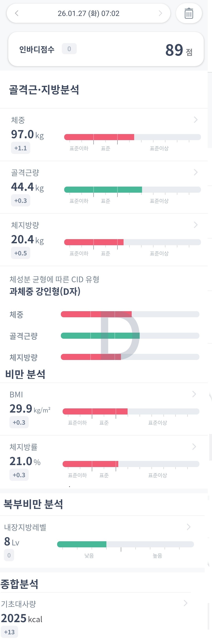Expand 체지방량 details chevron
The width and height of the screenshot is (212, 644).
point(196,225)
